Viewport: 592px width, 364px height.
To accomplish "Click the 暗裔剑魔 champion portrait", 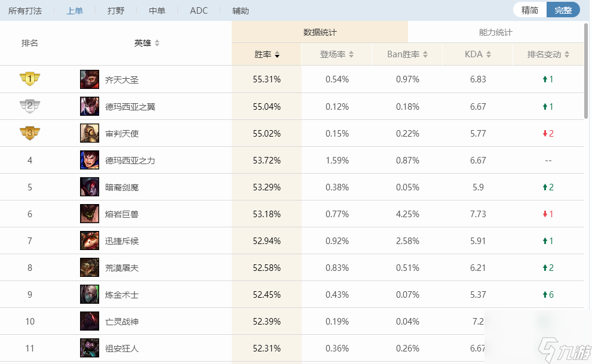I will 90,187.
